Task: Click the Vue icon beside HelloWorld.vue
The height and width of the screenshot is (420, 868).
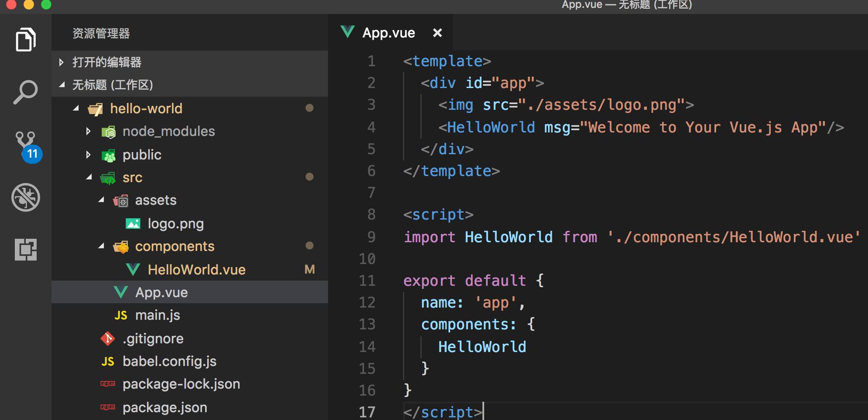Action: coord(133,270)
